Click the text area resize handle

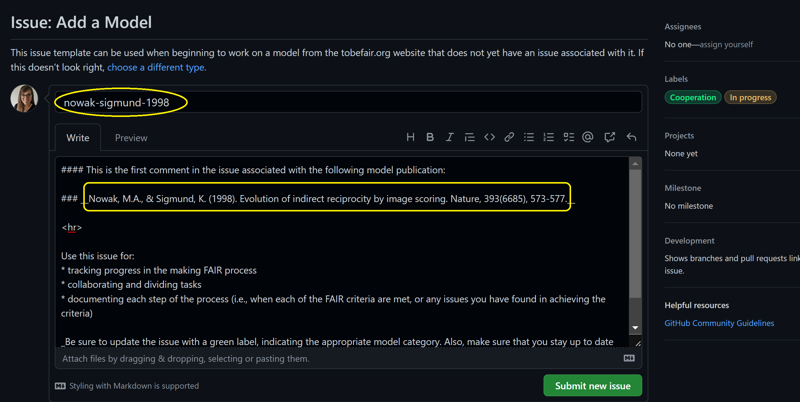click(x=637, y=343)
